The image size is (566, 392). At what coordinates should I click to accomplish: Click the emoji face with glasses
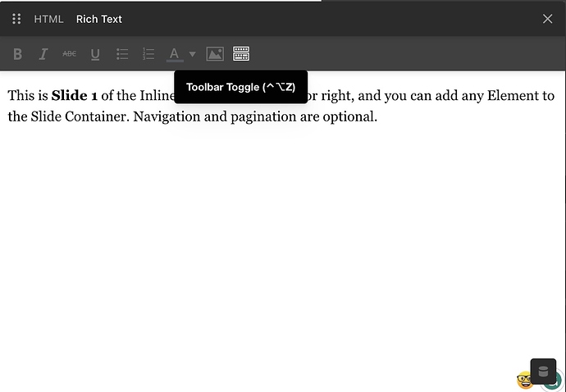523,381
